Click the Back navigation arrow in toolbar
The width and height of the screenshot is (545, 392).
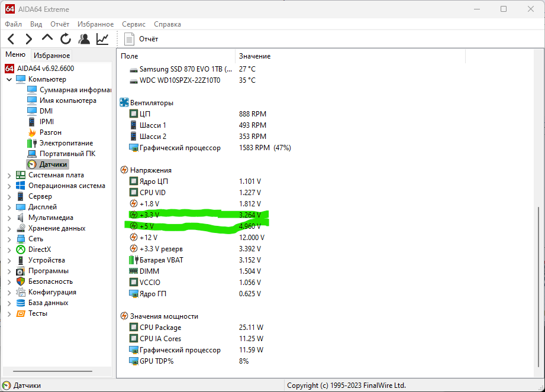pyautogui.click(x=11, y=39)
